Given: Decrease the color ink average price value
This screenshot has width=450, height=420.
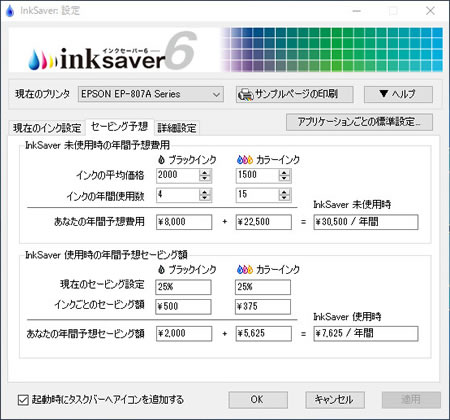Looking at the screenshot, I should [x=284, y=178].
